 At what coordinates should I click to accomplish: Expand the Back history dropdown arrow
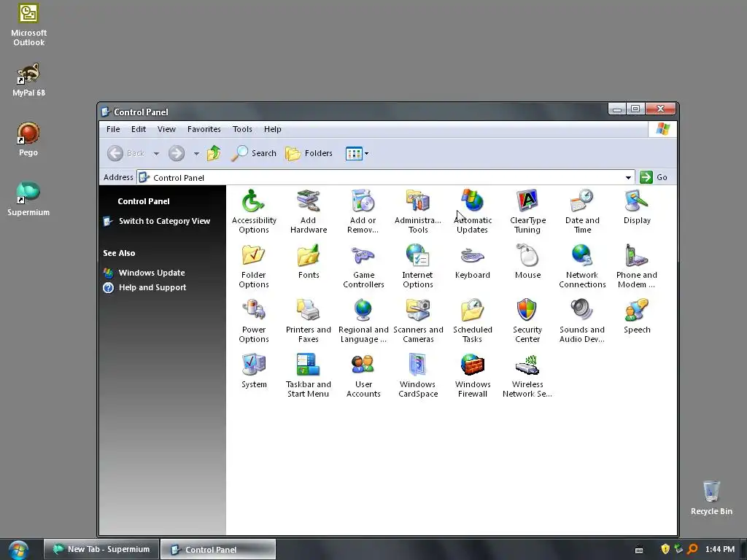[x=156, y=154]
